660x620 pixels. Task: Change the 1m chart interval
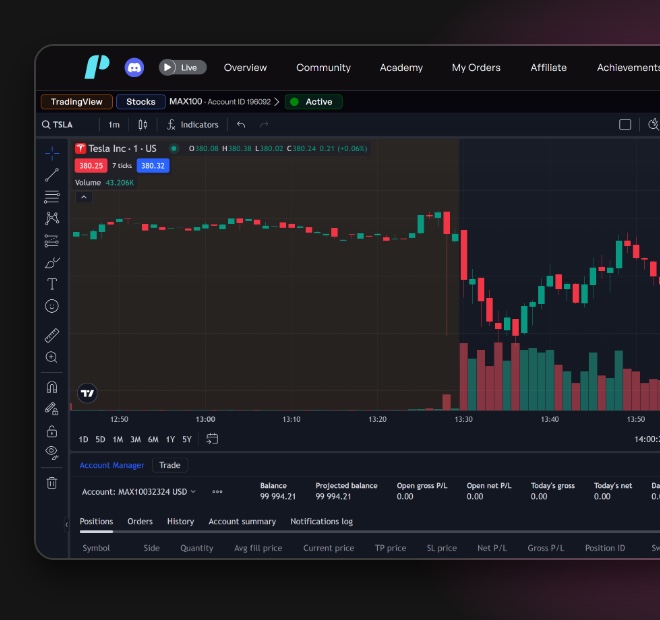point(114,125)
